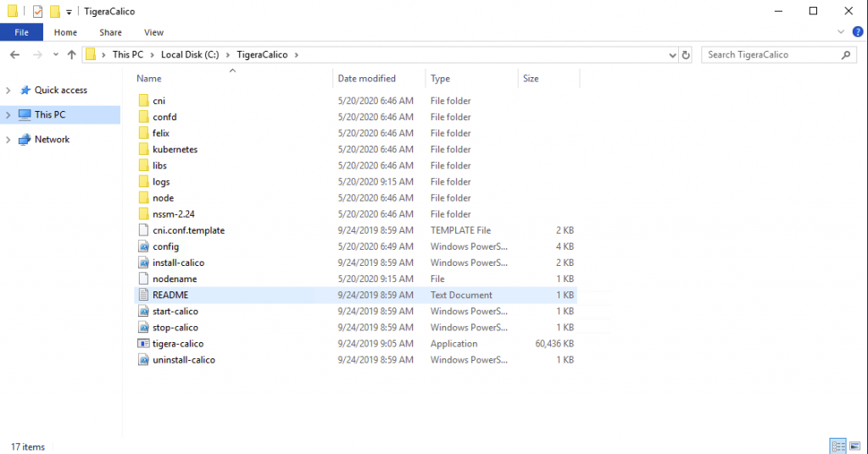Click the README text document icon
868x454 pixels.
143,296
